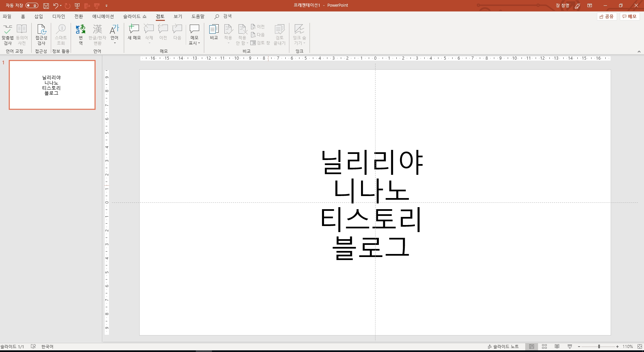Image resolution: width=644 pixels, height=352 pixels.
Task: Collapse the ribbon with the chevron
Action: pyautogui.click(x=639, y=52)
